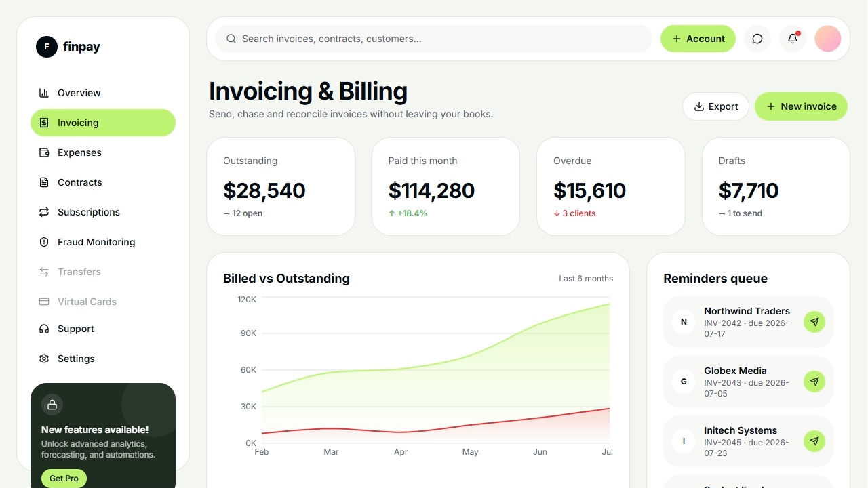
Task: Open Support from the sidebar
Action: click(x=103, y=329)
